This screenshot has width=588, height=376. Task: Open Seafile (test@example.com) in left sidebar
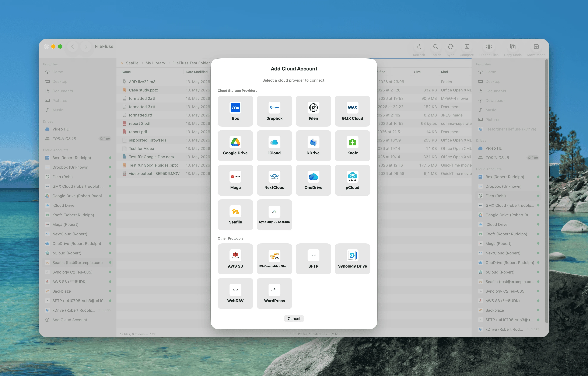pyautogui.click(x=77, y=263)
